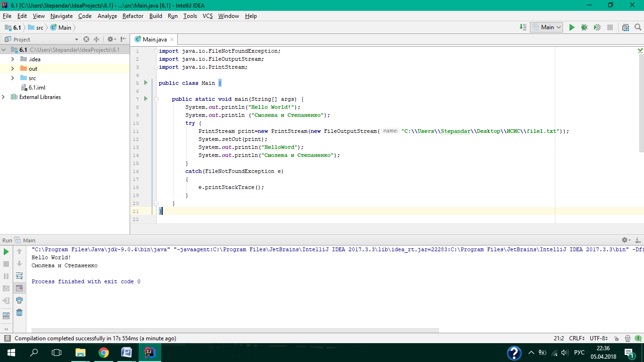Change the UTF-8 file encoding
Viewport: 644px width, 362px height.
(x=599, y=338)
